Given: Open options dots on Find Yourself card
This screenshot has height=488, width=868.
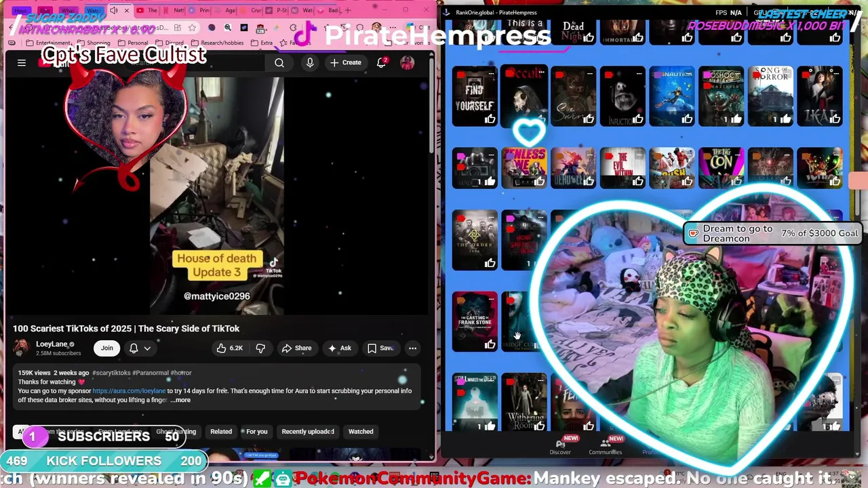Looking at the screenshot, I should pos(491,73).
